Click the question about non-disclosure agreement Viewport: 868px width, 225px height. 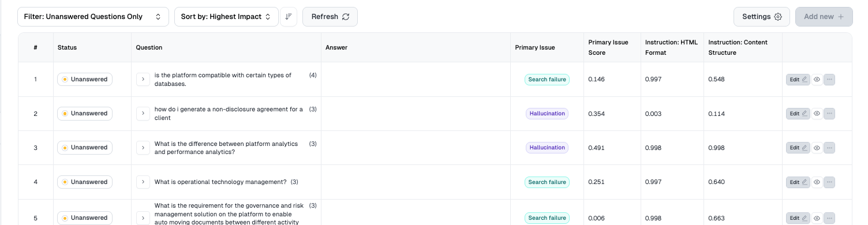pyautogui.click(x=229, y=114)
